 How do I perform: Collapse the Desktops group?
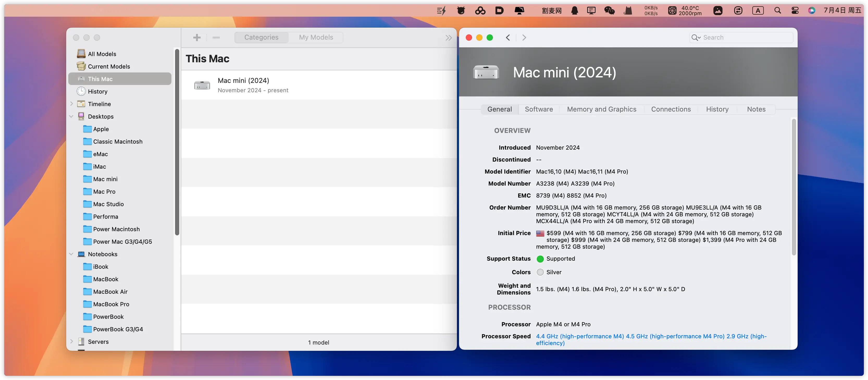coord(71,116)
